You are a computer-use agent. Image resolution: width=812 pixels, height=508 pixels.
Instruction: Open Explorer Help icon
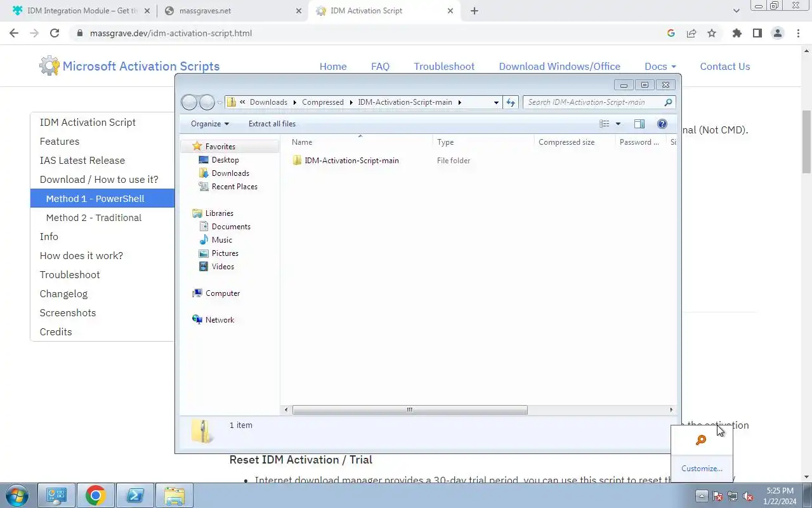click(662, 124)
